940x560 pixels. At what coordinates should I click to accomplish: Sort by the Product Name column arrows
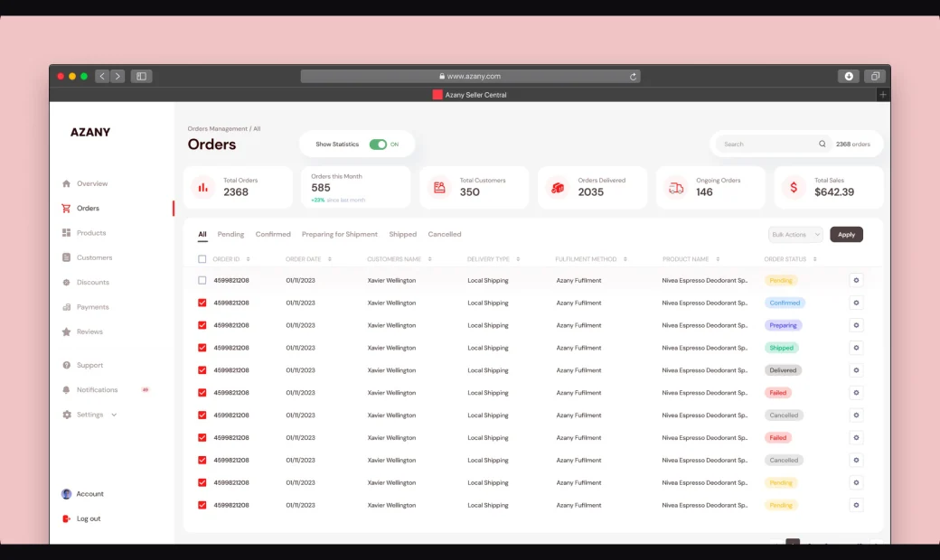718,259
